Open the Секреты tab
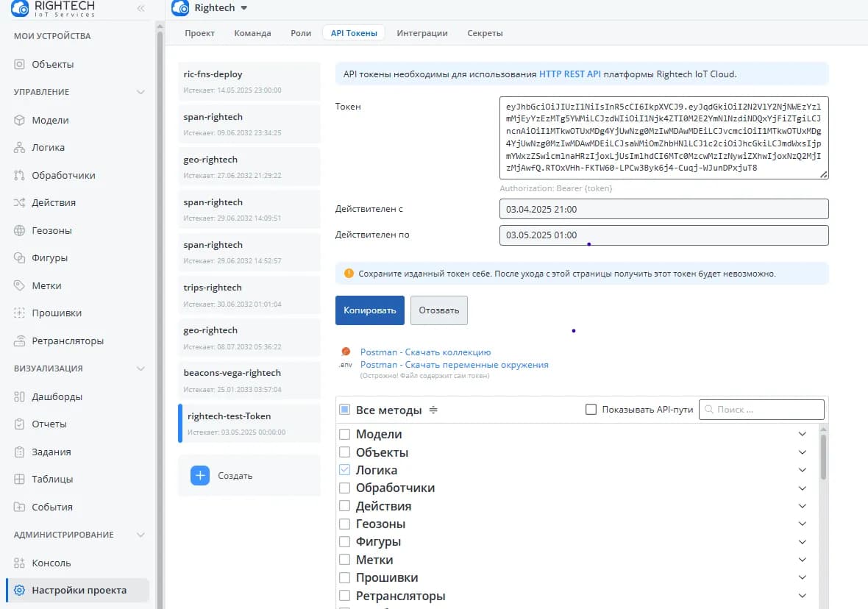 [485, 33]
